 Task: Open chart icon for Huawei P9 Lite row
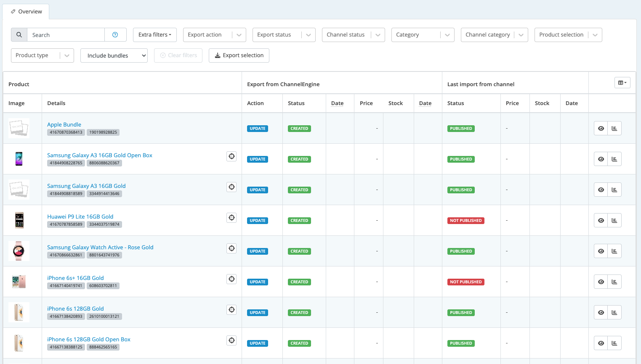(x=614, y=220)
